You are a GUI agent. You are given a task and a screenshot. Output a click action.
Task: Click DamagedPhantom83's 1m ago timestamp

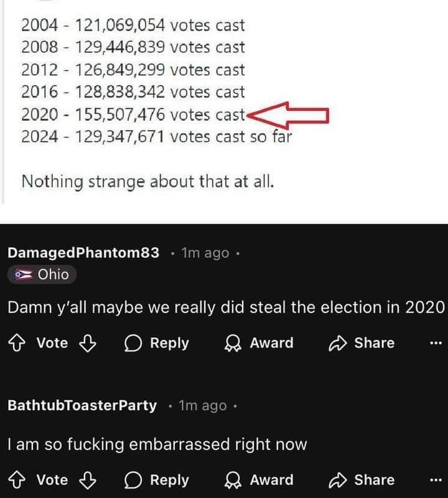click(204, 253)
